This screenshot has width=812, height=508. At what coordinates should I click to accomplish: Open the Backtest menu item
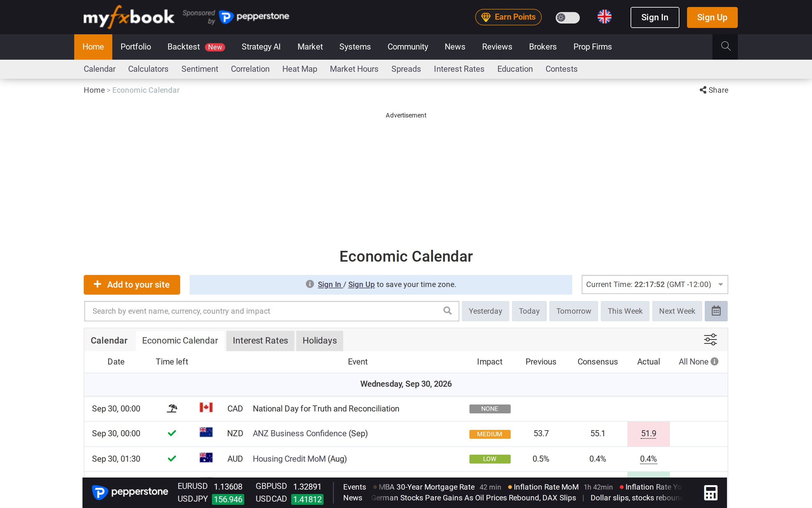pos(196,47)
